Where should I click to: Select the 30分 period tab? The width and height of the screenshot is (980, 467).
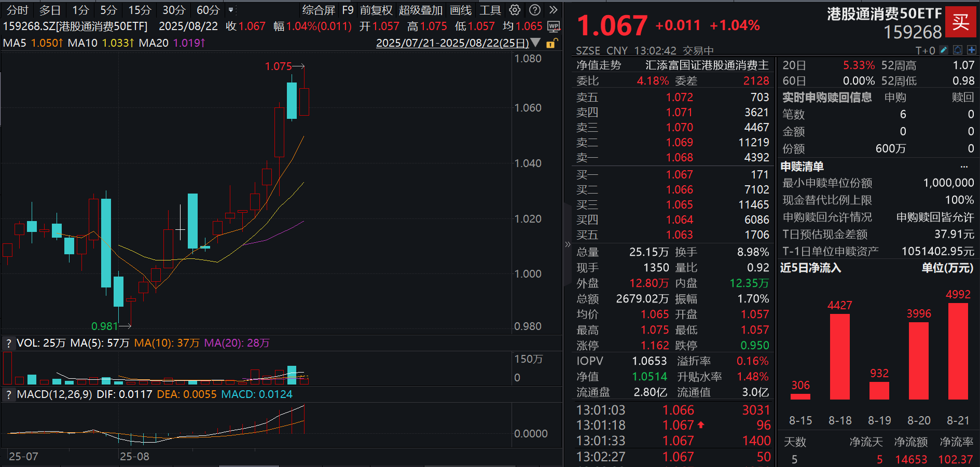pos(173,10)
